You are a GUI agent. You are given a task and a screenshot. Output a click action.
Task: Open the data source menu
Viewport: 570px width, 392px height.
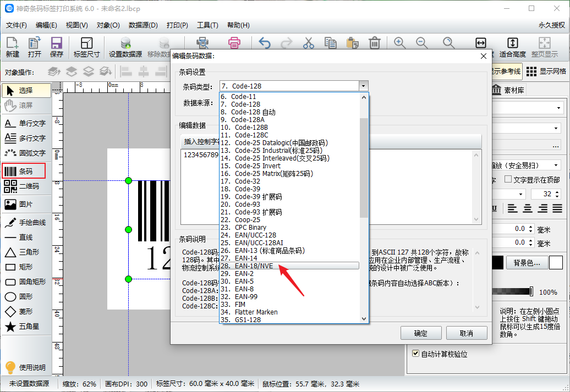[x=143, y=25]
